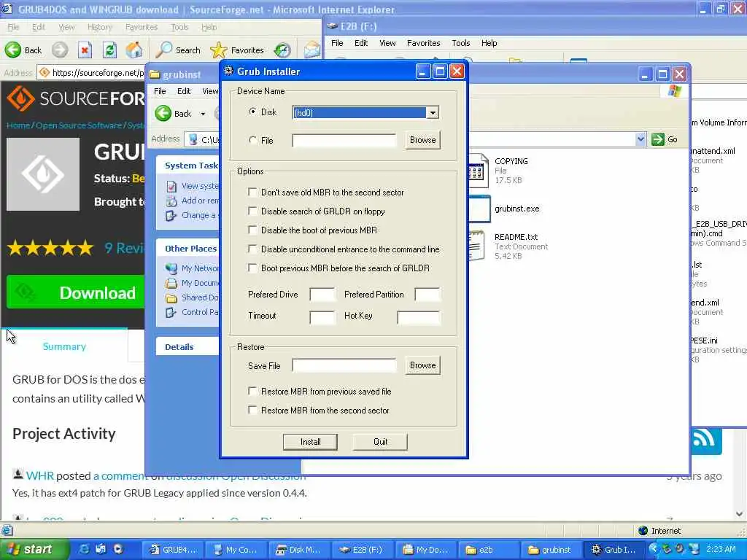Click the SourceForge logo icon
This screenshot has width=747, height=560.
(20, 98)
